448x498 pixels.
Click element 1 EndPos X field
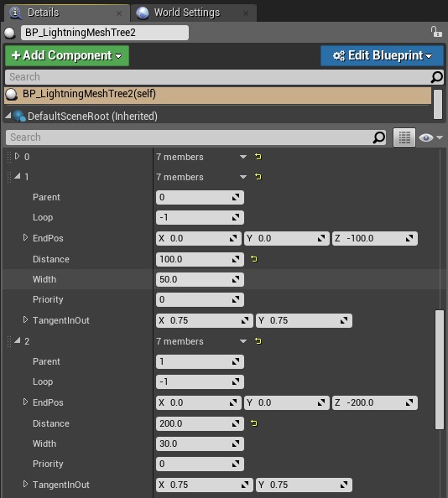[199, 238]
